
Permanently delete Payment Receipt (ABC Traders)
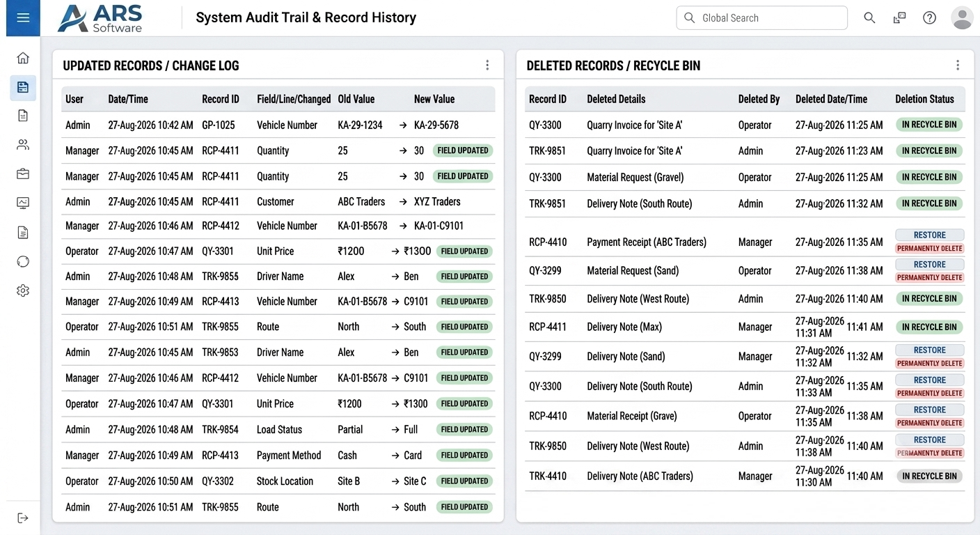point(929,249)
